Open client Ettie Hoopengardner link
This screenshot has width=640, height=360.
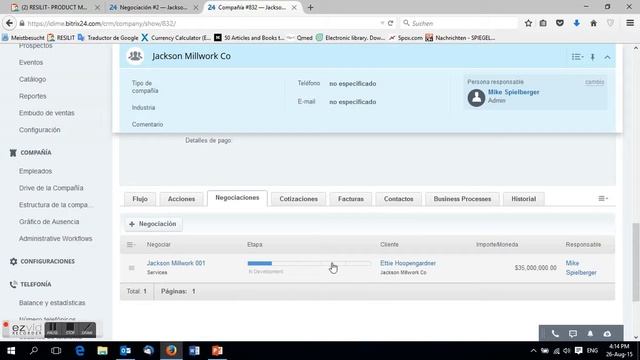point(408,263)
